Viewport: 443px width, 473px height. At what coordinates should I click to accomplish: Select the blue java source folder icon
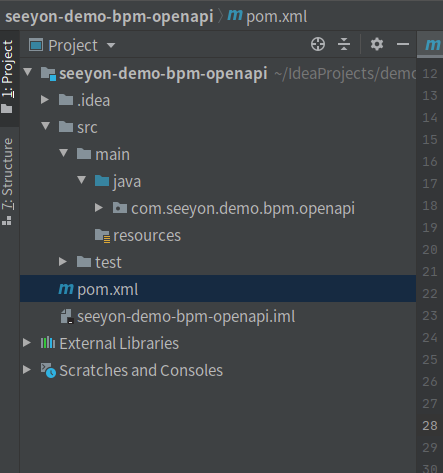coord(102,181)
